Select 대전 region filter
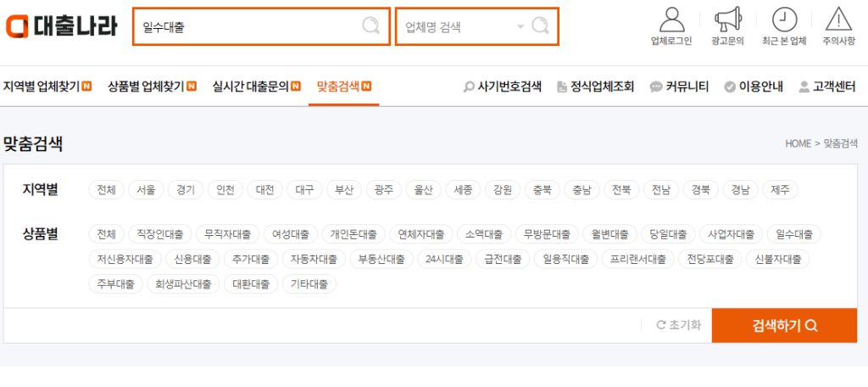Screen dimensions: 868x387 (265, 190)
